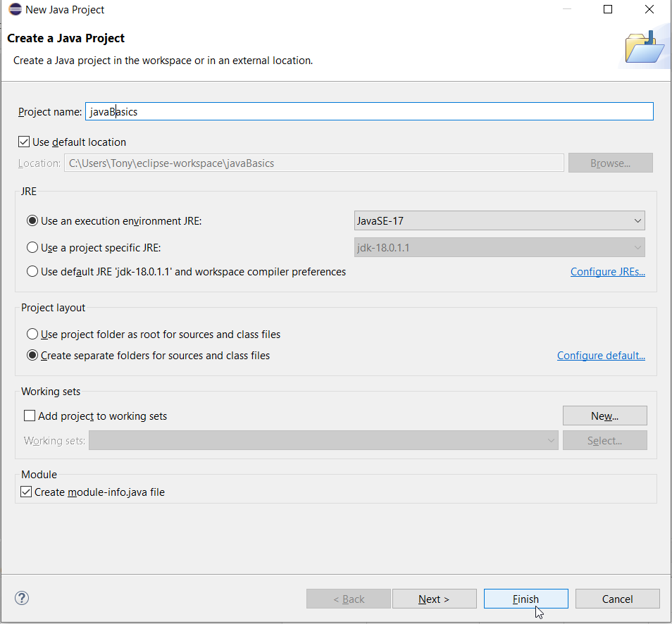The width and height of the screenshot is (672, 624).
Task: Open the Working sets combo box
Action: click(323, 440)
